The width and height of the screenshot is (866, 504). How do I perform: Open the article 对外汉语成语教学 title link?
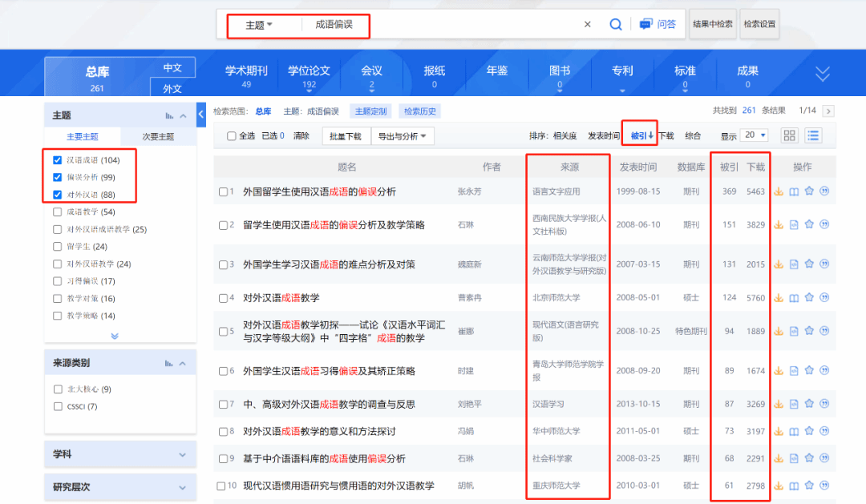point(281,298)
